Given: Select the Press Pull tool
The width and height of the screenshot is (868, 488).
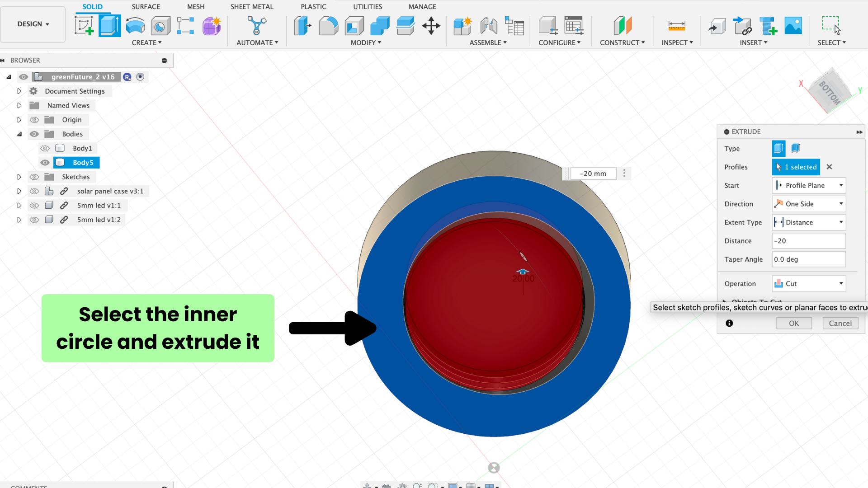Looking at the screenshot, I should 302,26.
